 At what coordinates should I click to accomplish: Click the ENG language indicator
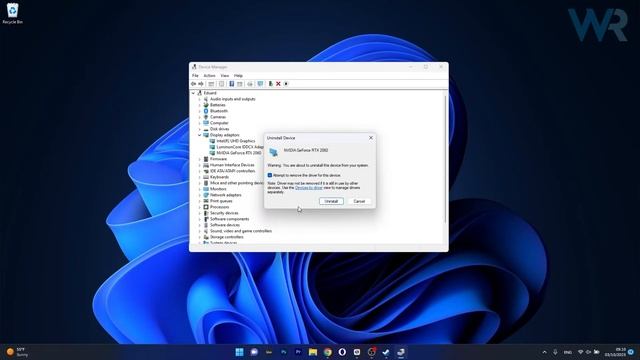[x=568, y=352]
